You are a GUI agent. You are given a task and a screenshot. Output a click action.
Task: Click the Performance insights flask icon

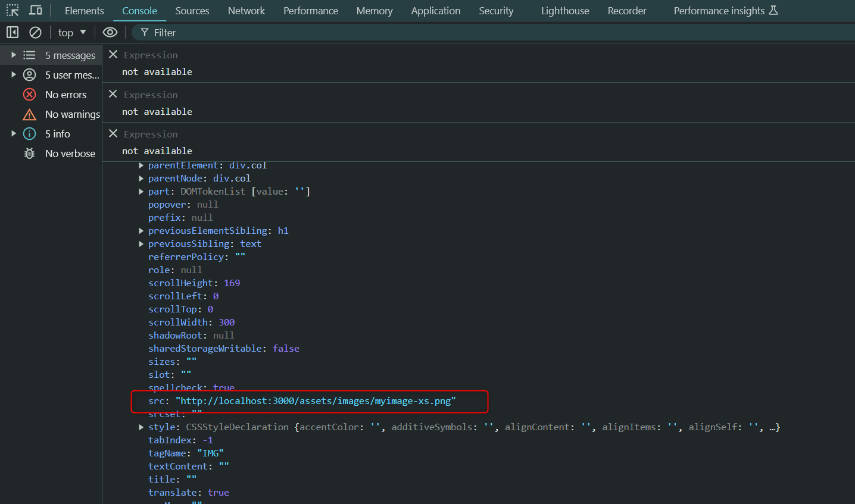(x=773, y=10)
